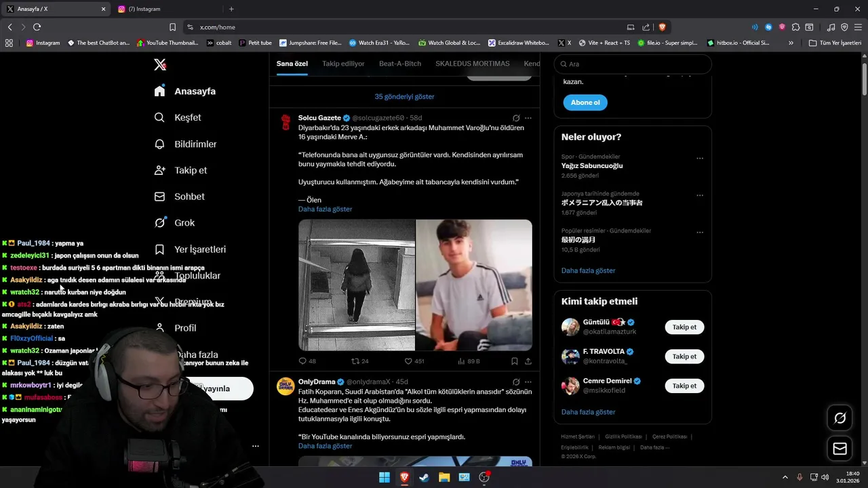
Task: Go to Takip et in sidebar
Action: point(180,170)
